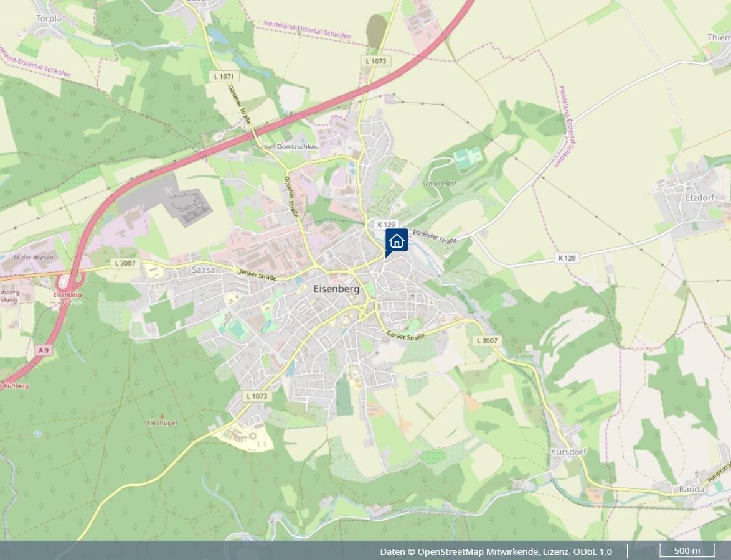Viewport: 731px width, 560px height.
Task: Click the 500 m scale bar
Action: (x=687, y=551)
